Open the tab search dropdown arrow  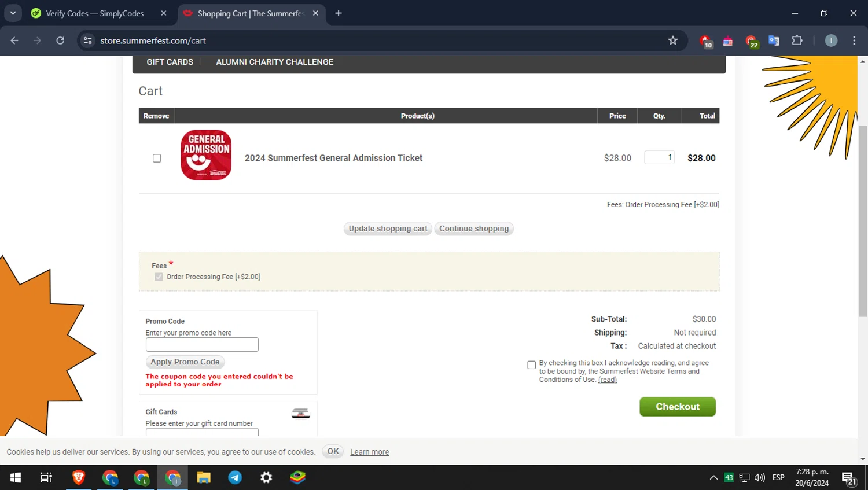coord(13,13)
